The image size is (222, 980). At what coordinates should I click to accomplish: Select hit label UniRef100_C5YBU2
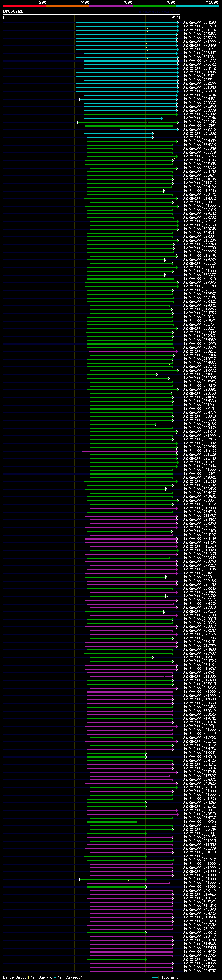pyautogui.click(x=199, y=114)
